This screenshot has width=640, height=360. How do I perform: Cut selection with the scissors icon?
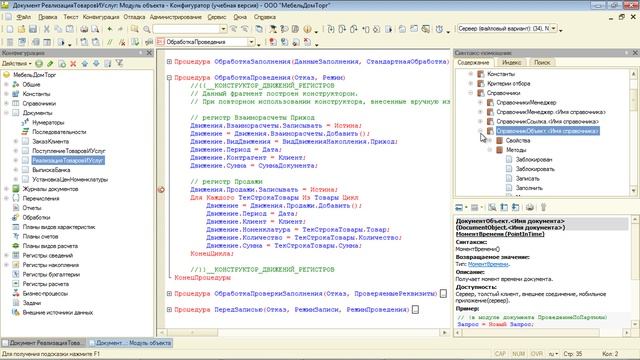[x=47, y=29]
